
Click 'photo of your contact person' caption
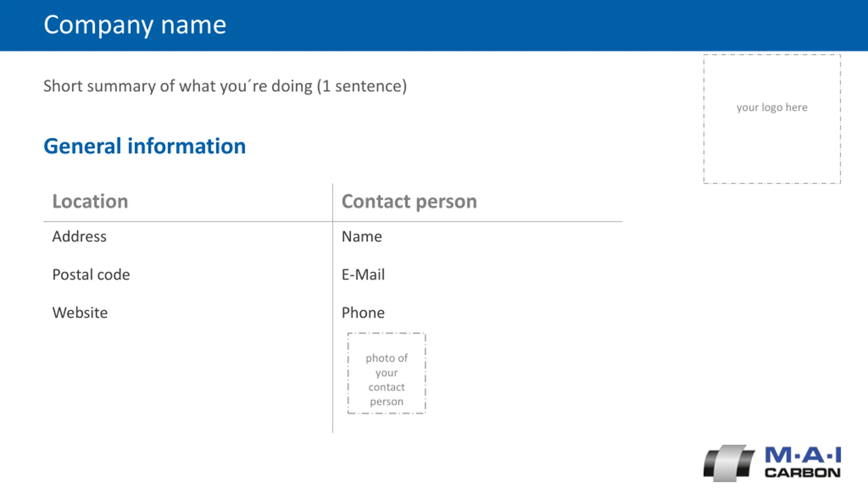pos(387,380)
